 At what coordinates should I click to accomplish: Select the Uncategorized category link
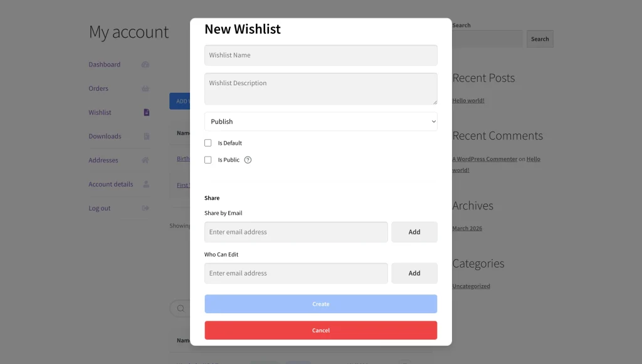(x=470, y=286)
